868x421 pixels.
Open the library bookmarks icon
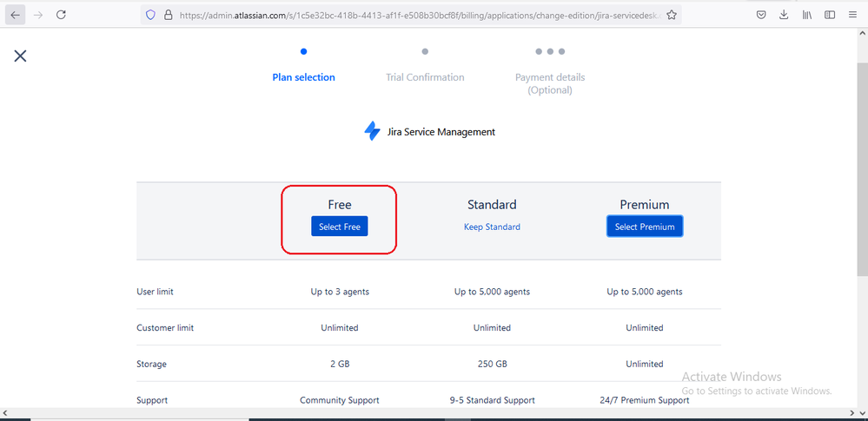tap(807, 15)
